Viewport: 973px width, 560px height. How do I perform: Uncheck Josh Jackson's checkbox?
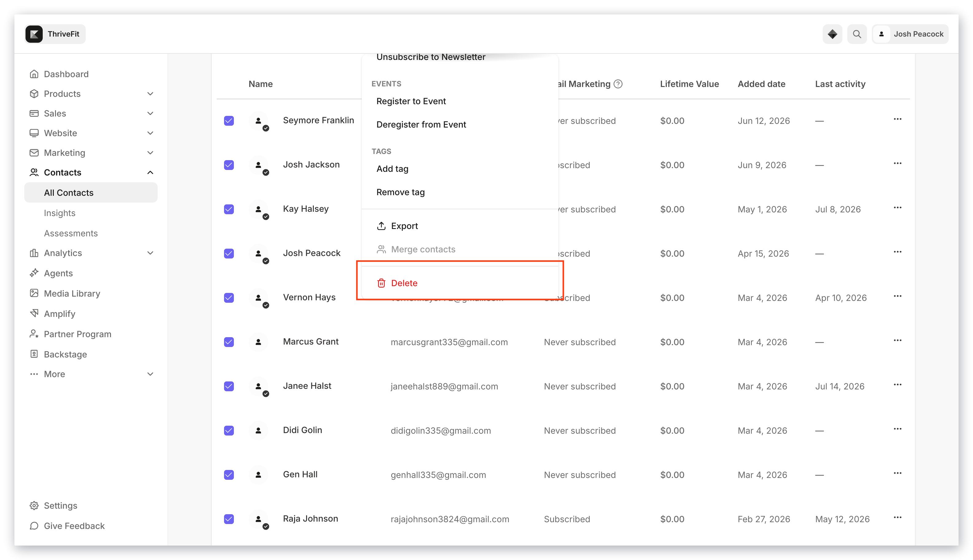(x=229, y=165)
